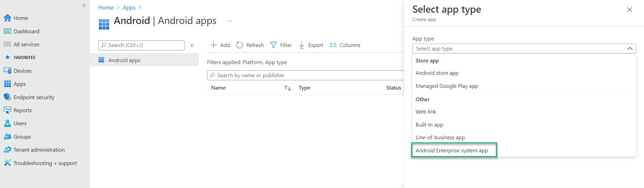This screenshot has width=644, height=188.
Task: Click the Columns layout icon
Action: pos(333,45)
